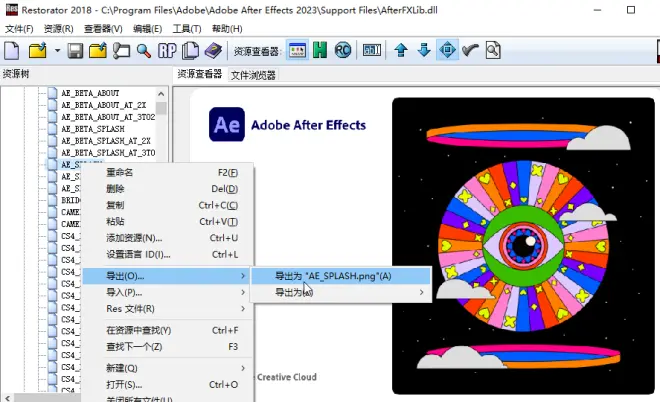Screen dimensions: 660x402
Task: Select the green H hex viewer icon
Action: point(320,51)
